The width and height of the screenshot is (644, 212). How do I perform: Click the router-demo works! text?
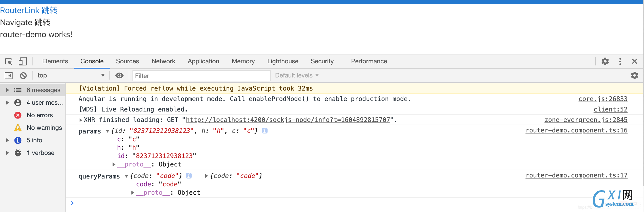pyautogui.click(x=36, y=35)
